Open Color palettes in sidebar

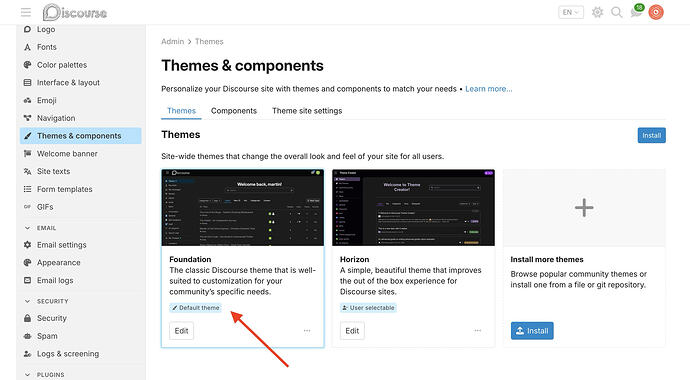coord(62,65)
